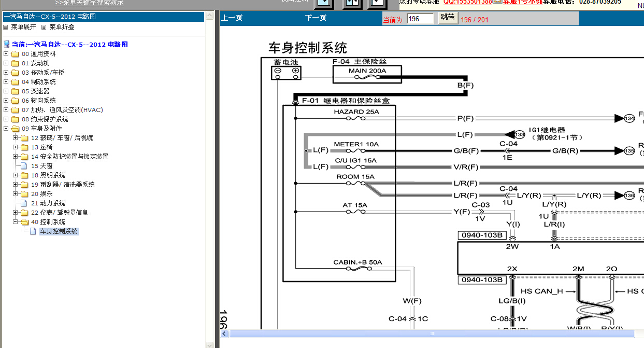
Task: Click the open folder icon of 09 车身及附件
Action: click(x=15, y=129)
